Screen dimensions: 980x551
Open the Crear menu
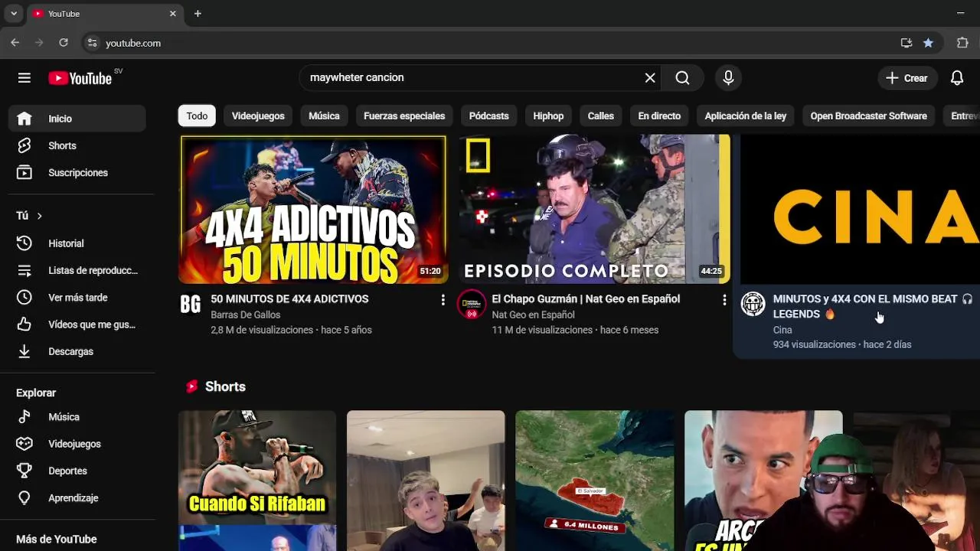tap(907, 78)
